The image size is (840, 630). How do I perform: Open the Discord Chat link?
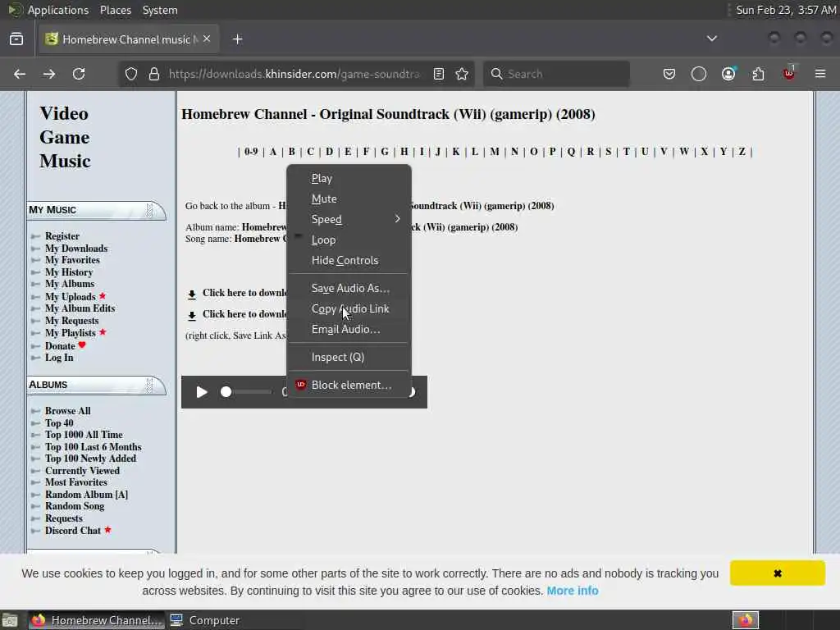coord(73,531)
